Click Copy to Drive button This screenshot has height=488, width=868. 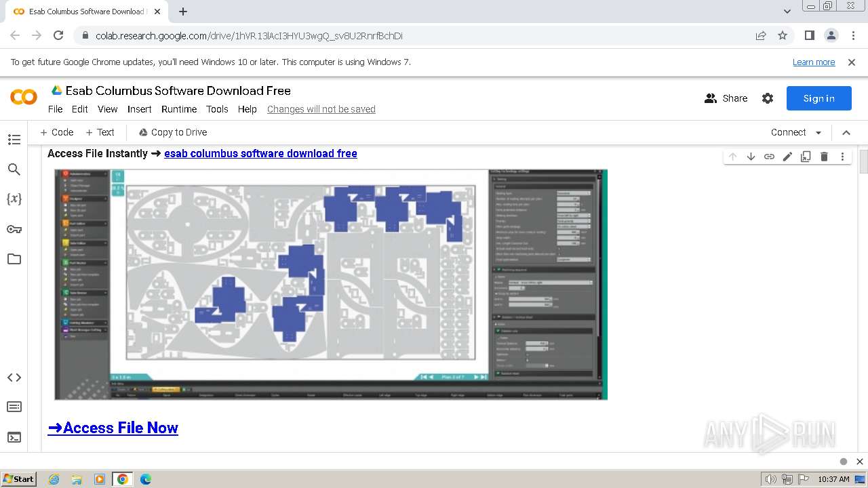[173, 132]
